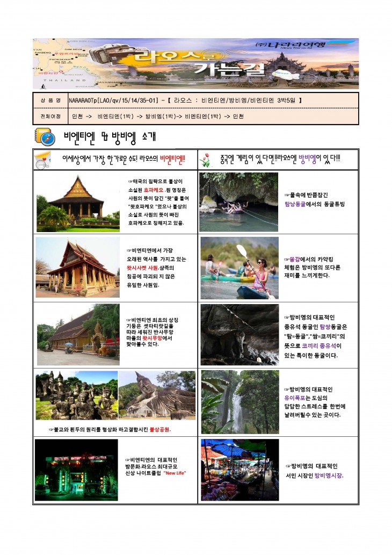
Task: Click the 비엔티엔 및 방비엥 소개 heading
Action: tap(110, 136)
